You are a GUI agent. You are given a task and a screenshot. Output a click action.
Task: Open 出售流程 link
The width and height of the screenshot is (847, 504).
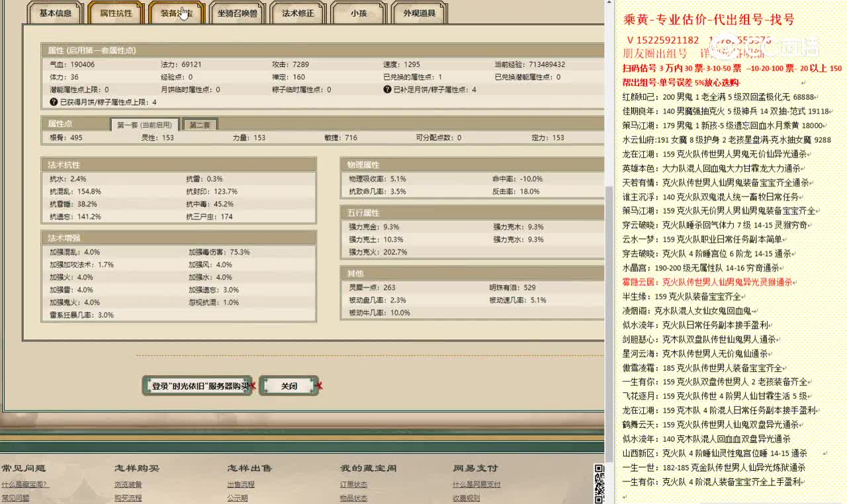241,484
